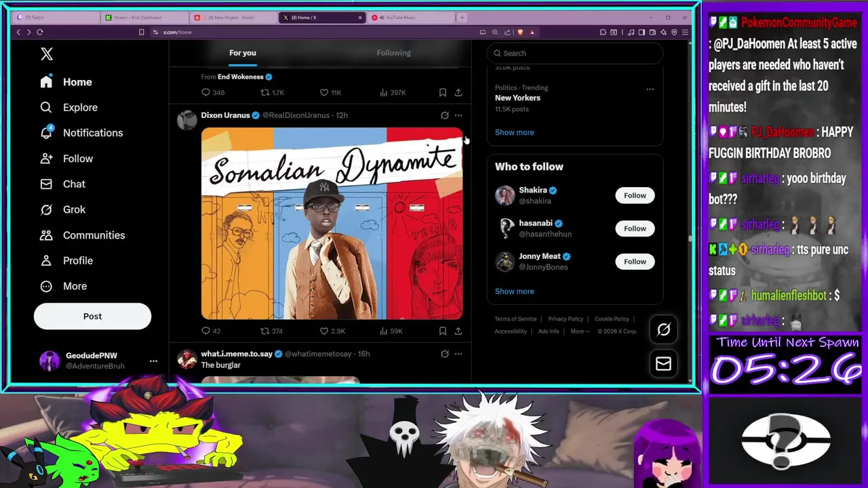Open the floating Grok button
Screen dimensions: 868x488
pos(663,329)
